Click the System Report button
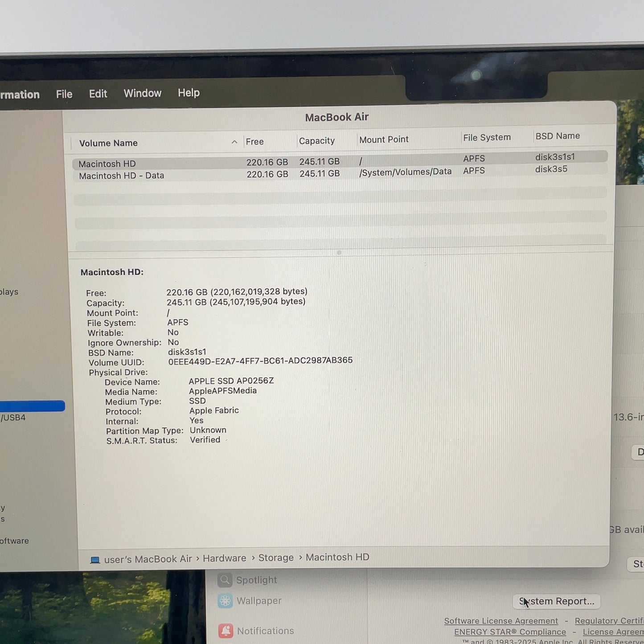 (556, 601)
